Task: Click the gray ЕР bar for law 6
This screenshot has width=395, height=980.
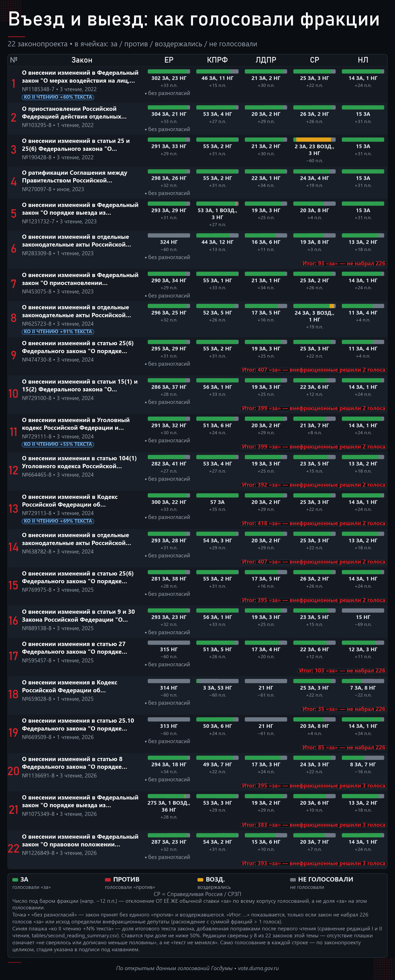Action: coord(169,236)
